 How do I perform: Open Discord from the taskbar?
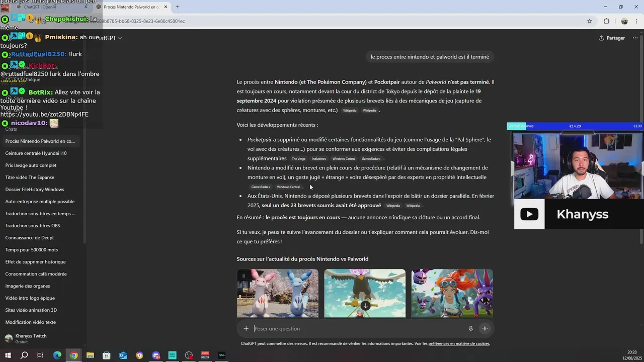click(x=156, y=355)
